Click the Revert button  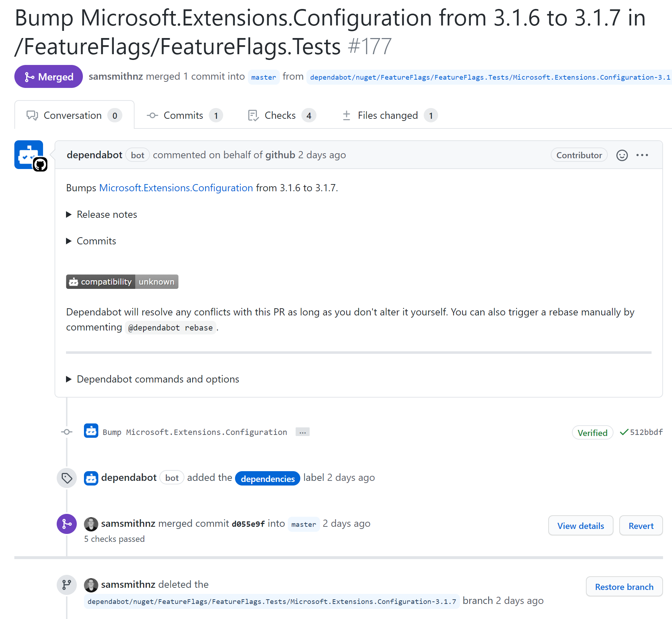(641, 526)
